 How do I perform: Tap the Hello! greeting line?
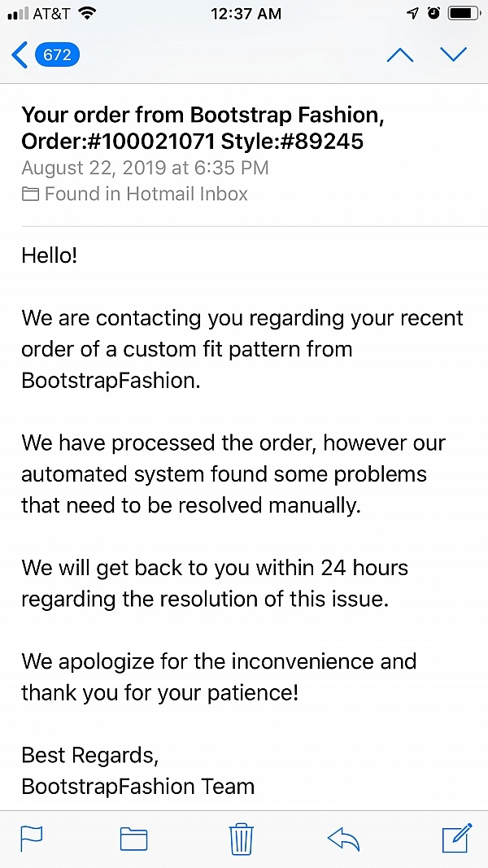click(50, 255)
